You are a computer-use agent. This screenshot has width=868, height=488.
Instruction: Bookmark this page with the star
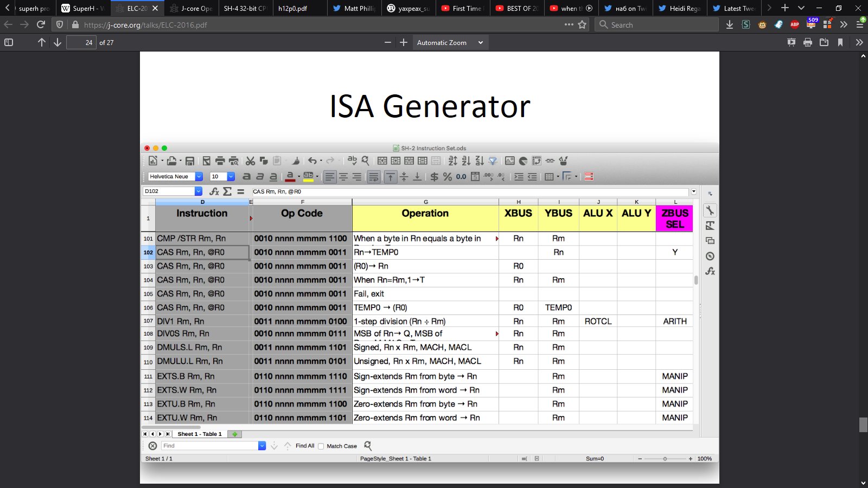click(583, 25)
